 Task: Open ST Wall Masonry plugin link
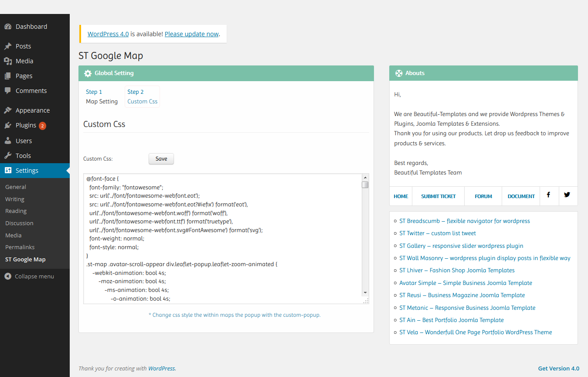[485, 258]
